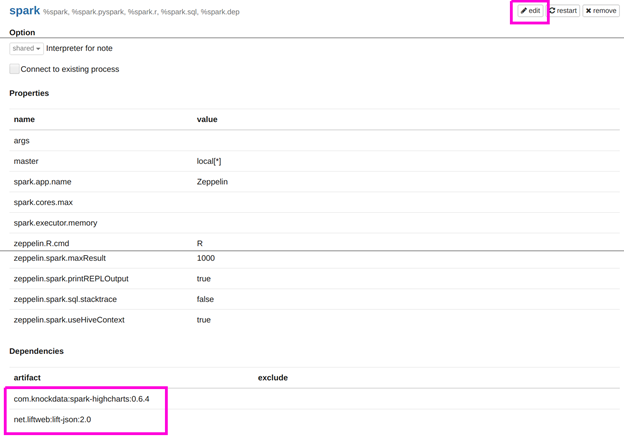Click the zeppelin.spark.sql.stacktrace false value
This screenshot has height=441, width=624.
click(x=205, y=299)
